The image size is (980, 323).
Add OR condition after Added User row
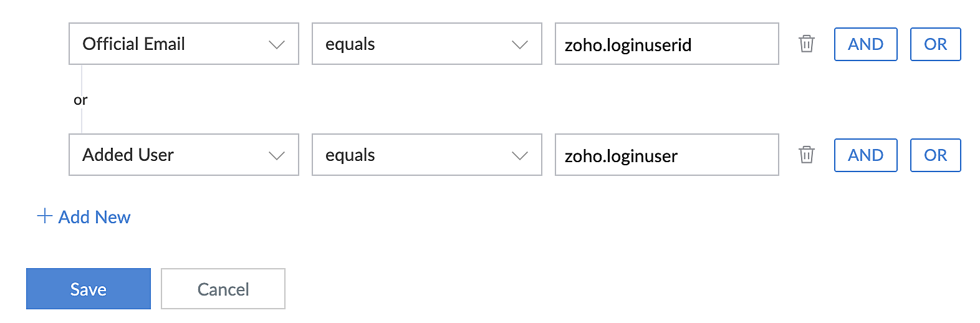tap(936, 155)
